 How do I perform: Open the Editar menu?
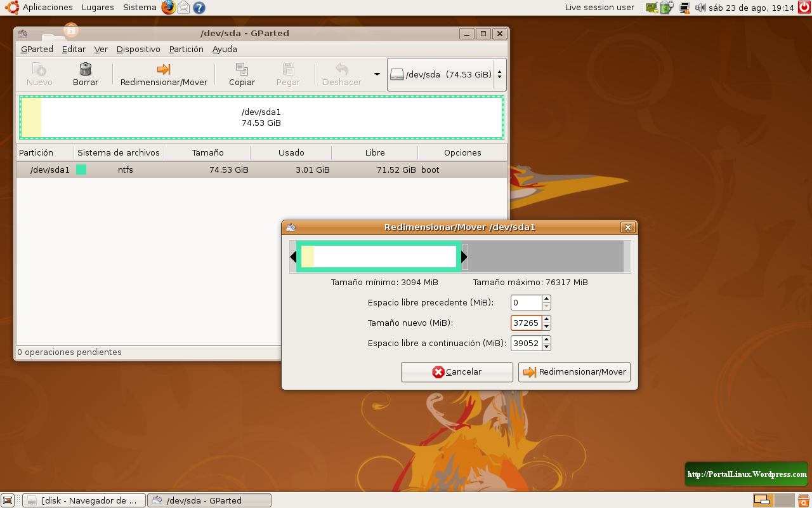(x=74, y=49)
